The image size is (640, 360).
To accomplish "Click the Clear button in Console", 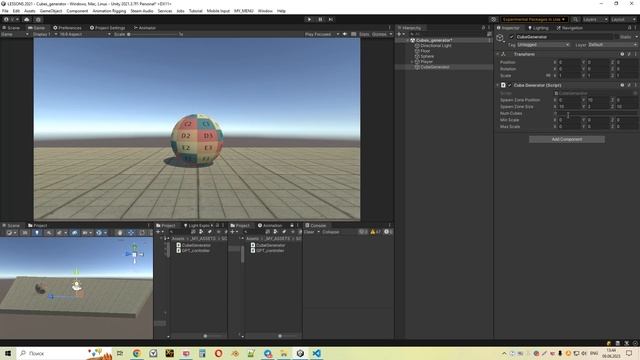I will 309,232.
